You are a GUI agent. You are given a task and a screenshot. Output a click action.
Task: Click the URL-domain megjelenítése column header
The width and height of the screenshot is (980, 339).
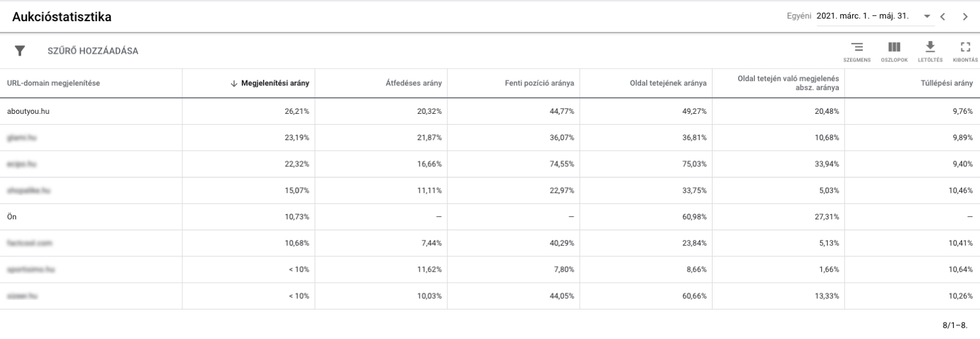tap(53, 83)
